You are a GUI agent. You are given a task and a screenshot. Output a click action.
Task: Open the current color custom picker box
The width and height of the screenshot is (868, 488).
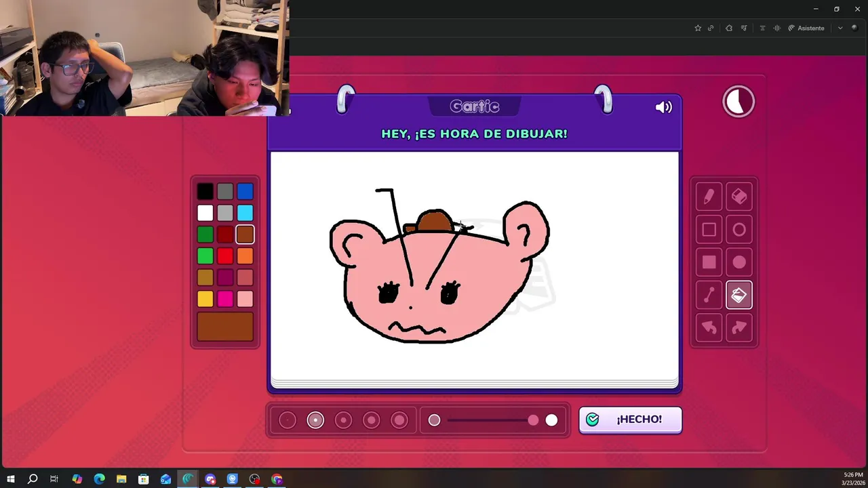pos(225,326)
